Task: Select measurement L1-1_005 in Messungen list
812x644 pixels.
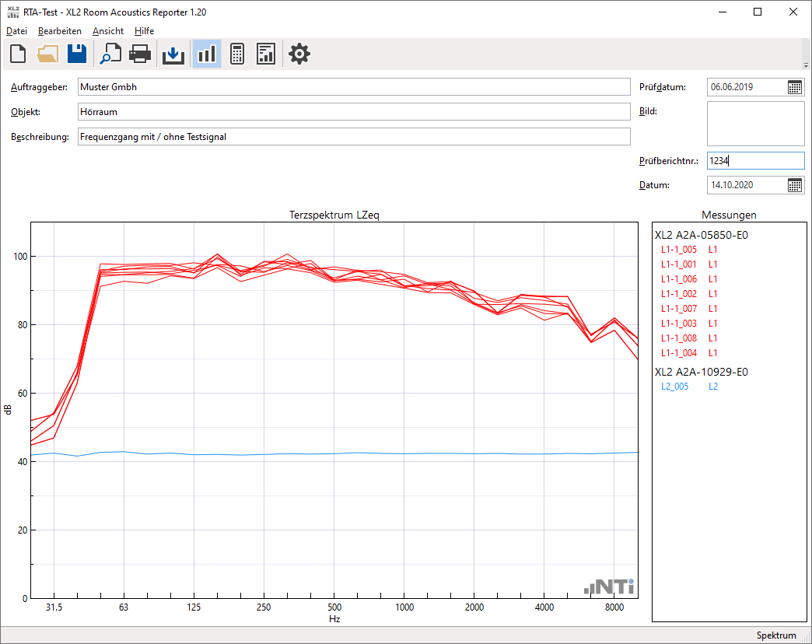Action: pos(678,250)
